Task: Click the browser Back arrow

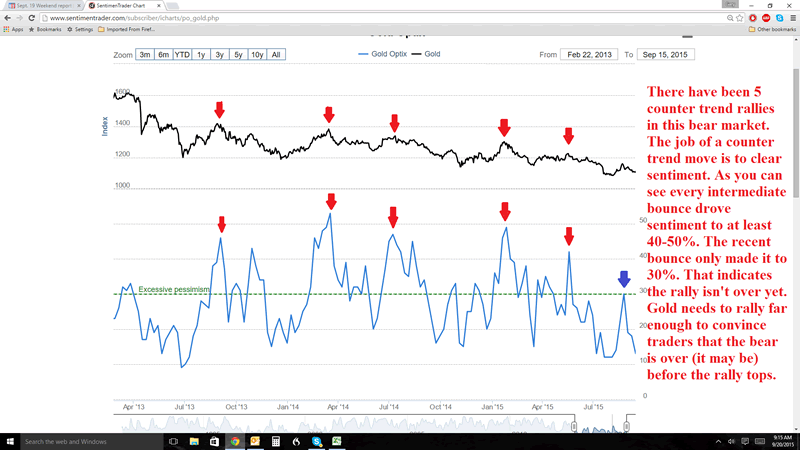Action: (8, 18)
